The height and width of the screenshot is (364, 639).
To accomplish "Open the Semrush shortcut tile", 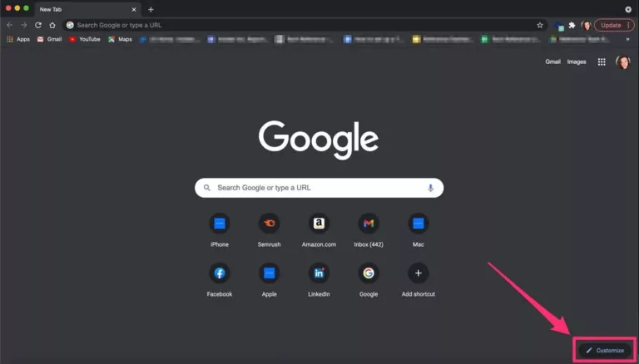I will coord(270,230).
